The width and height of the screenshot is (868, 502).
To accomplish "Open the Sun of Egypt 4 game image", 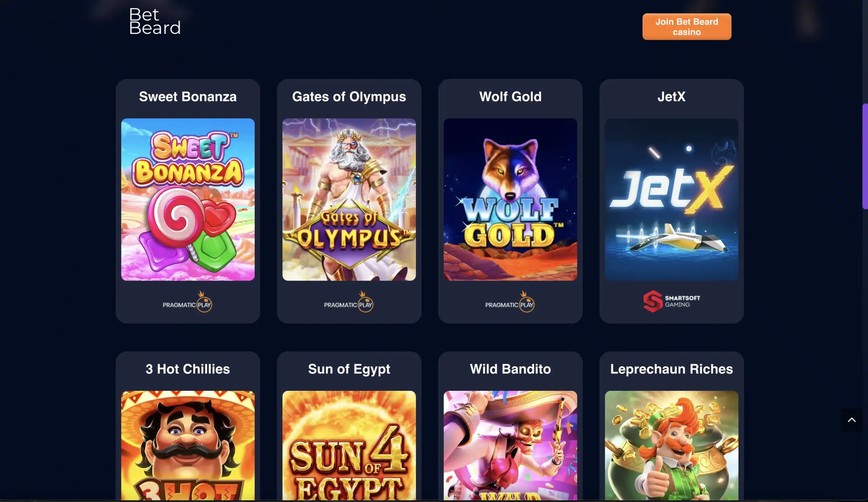I will [x=349, y=445].
